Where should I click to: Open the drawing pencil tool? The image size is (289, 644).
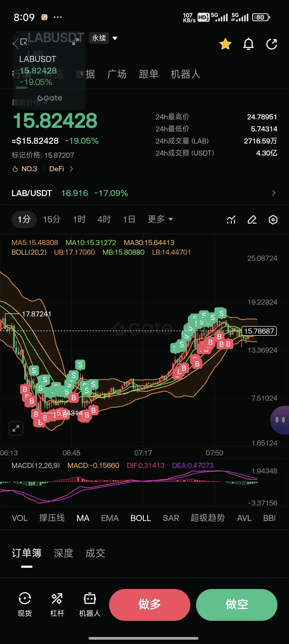tap(252, 219)
